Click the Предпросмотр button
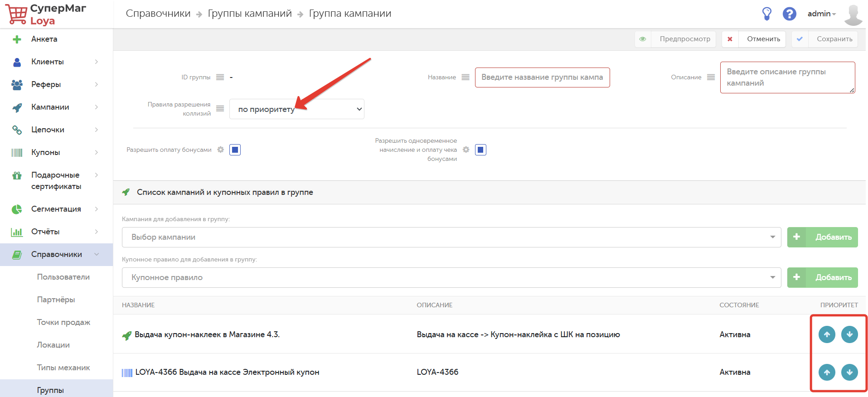Screen dimensions: 868x397 click(x=675, y=39)
